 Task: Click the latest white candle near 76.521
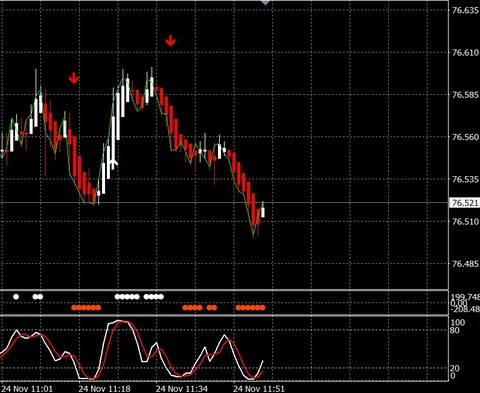pos(263,211)
